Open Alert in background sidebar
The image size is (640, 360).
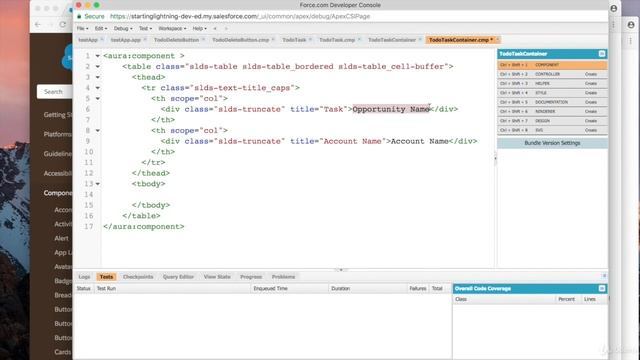click(61, 238)
